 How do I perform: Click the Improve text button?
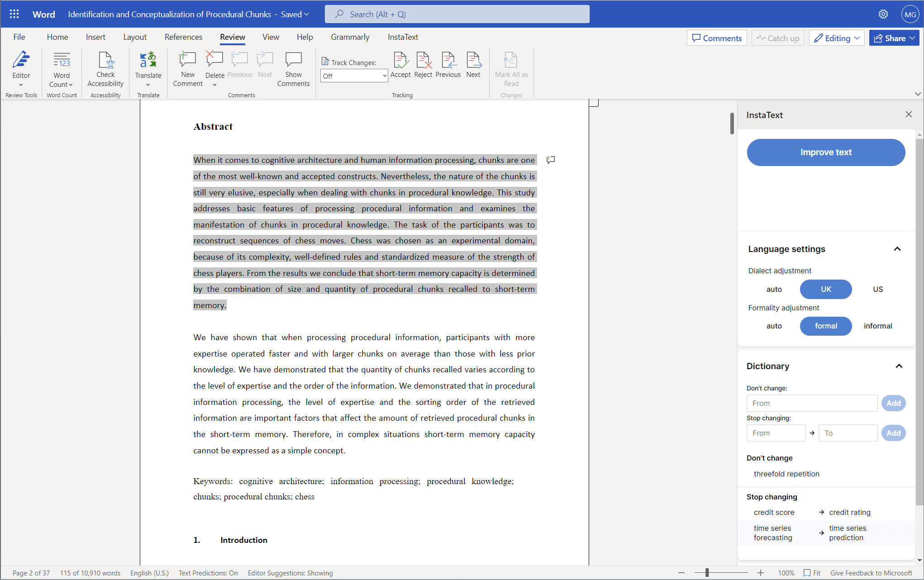click(x=825, y=152)
